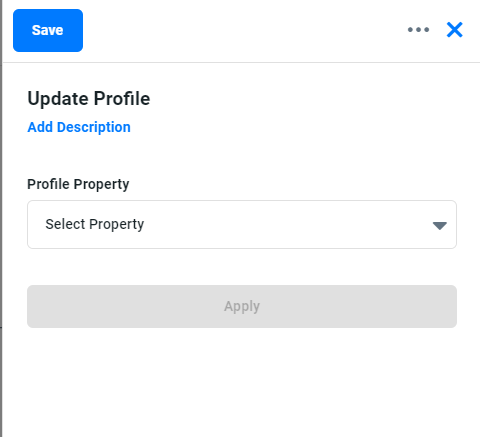This screenshot has height=437, width=480.
Task: Select the Update Profile heading text
Action: coord(89,99)
